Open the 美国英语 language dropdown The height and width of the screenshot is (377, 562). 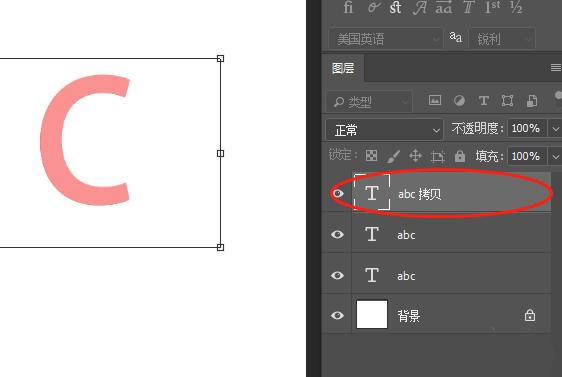click(x=386, y=39)
